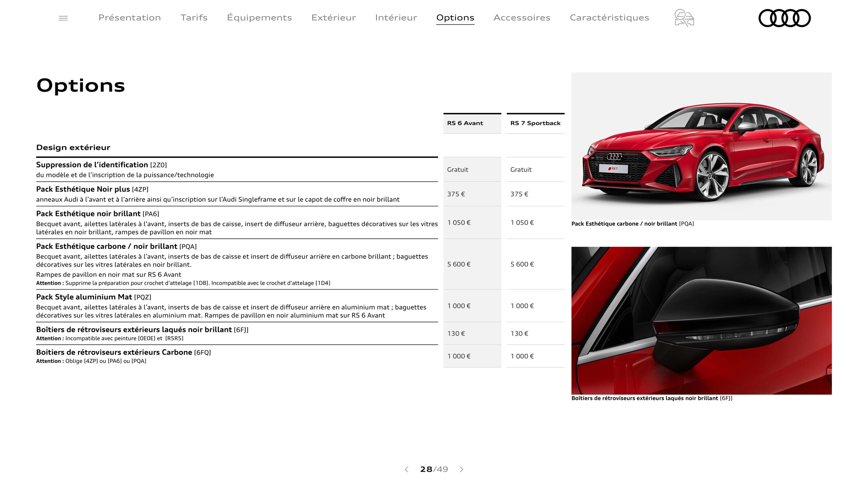Click 375 € price for RS 6 Avant
The width and height of the screenshot is (868, 488).
click(x=456, y=194)
